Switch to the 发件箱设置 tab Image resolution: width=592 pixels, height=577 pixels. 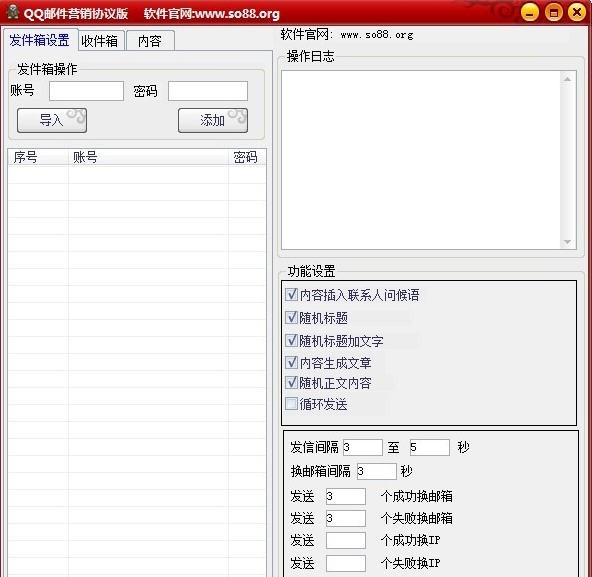tap(40, 40)
